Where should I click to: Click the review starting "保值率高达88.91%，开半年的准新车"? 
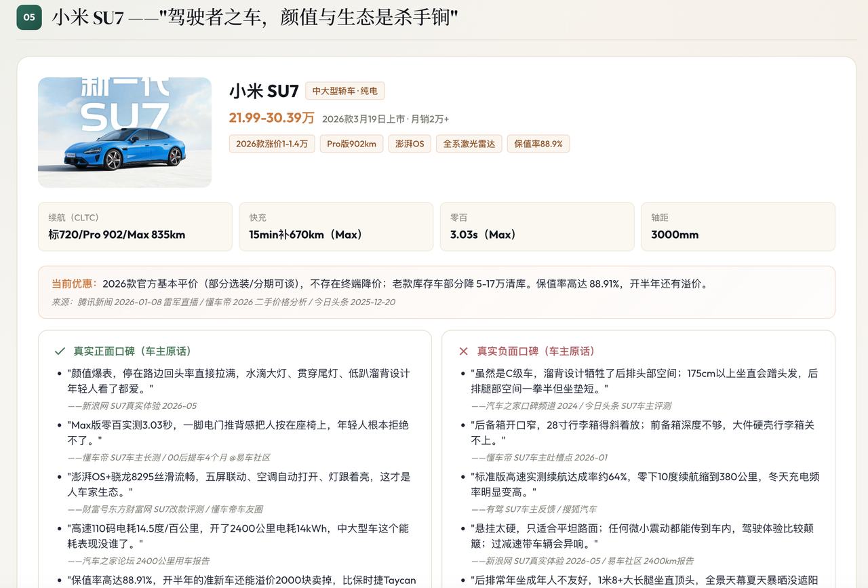(241, 581)
